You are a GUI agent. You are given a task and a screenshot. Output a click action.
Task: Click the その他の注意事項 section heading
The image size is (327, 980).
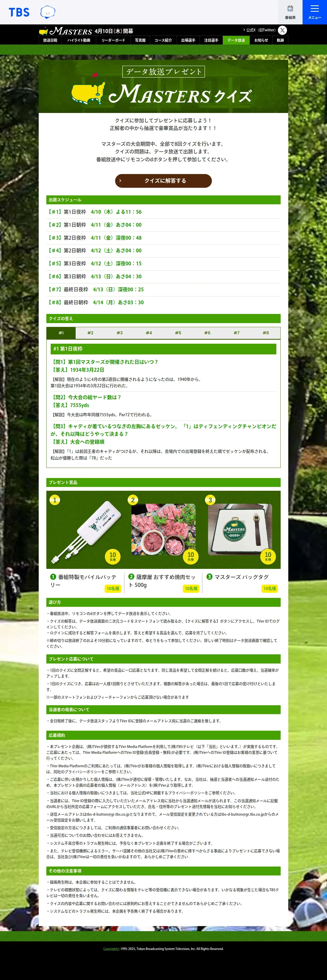tap(163, 871)
